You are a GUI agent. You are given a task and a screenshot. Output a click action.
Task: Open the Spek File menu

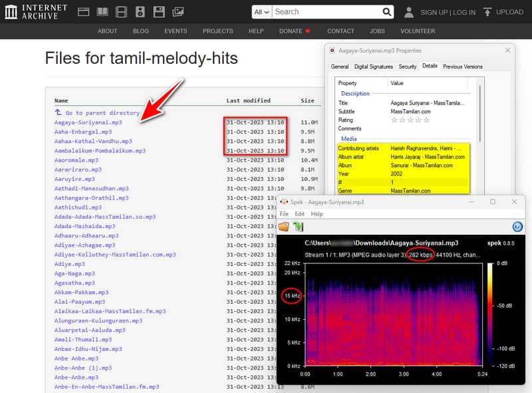coord(284,214)
